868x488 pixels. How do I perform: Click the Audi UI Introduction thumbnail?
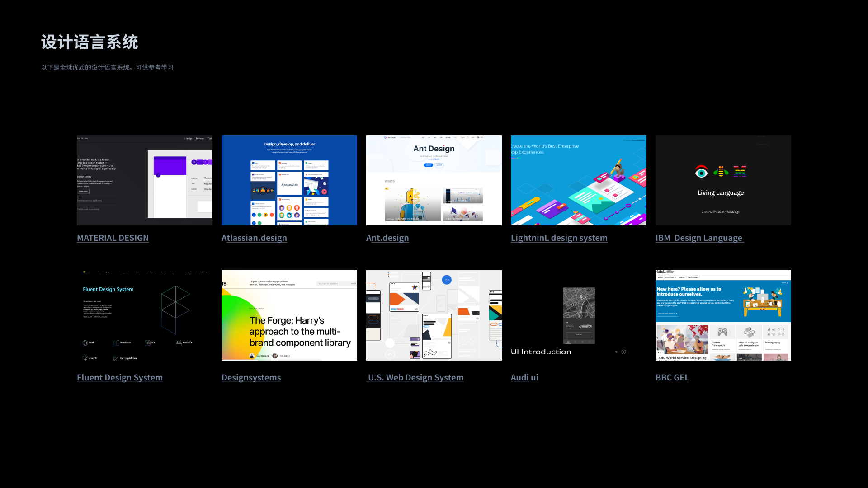pyautogui.click(x=579, y=315)
